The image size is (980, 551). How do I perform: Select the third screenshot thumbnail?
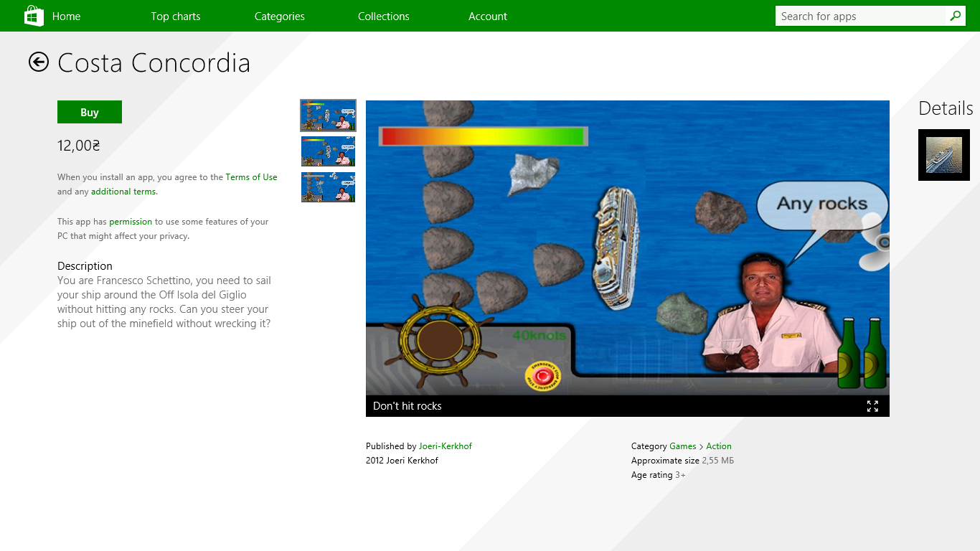328,187
